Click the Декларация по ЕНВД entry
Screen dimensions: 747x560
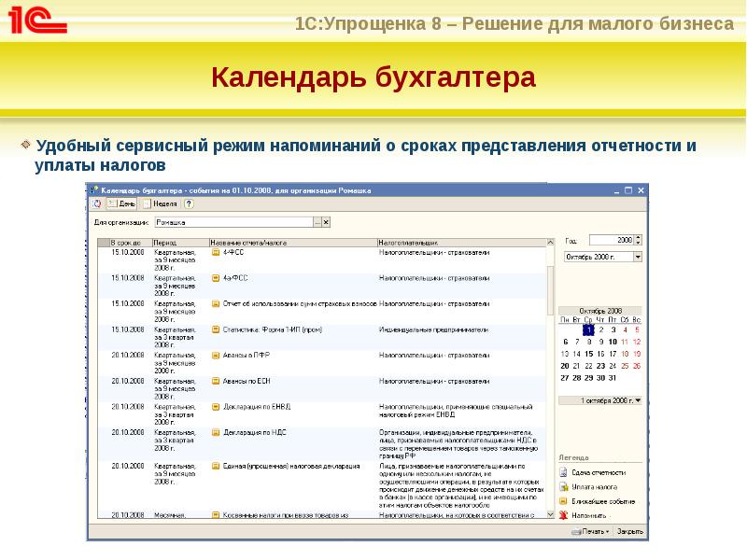[x=257, y=407]
